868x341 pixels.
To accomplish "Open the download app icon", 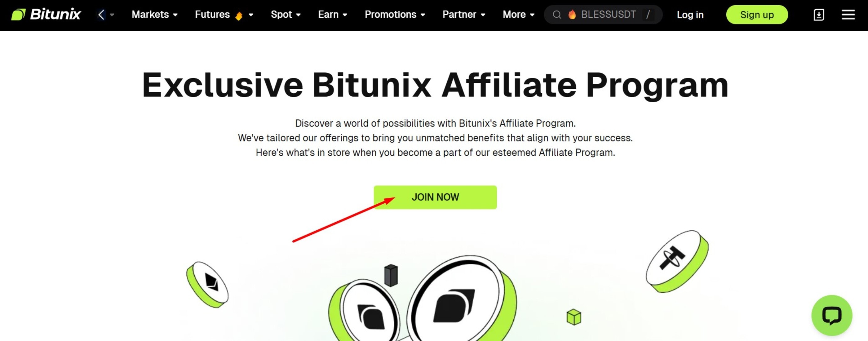I will point(819,15).
